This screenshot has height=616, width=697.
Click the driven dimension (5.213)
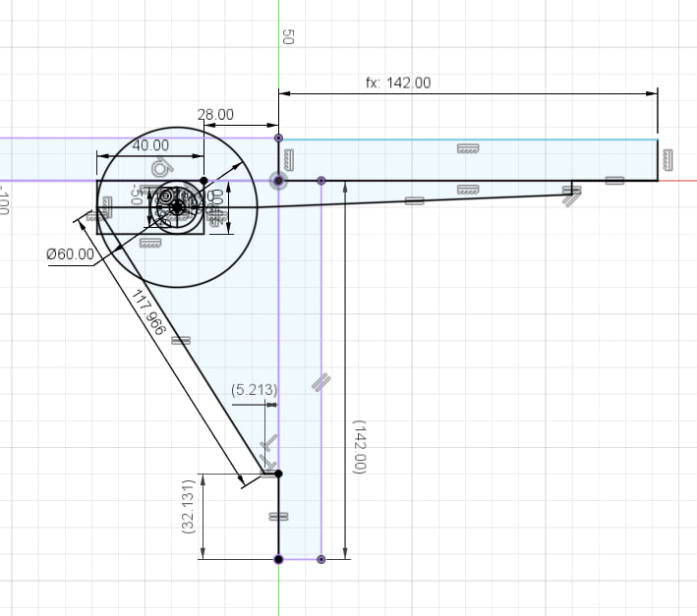255,390
